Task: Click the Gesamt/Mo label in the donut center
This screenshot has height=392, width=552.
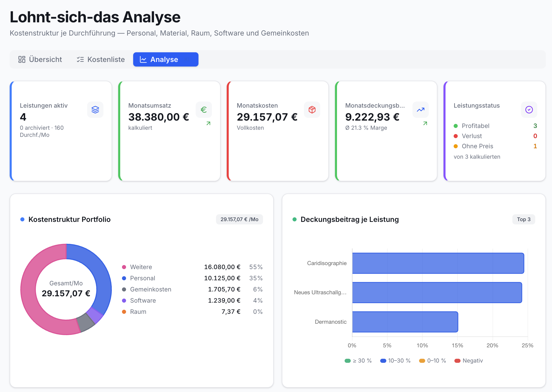Action: (66, 283)
